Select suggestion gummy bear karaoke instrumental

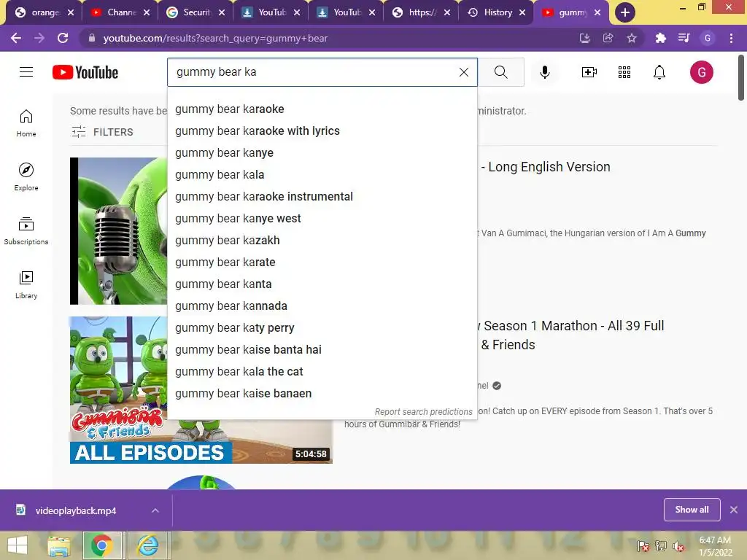(x=322, y=197)
